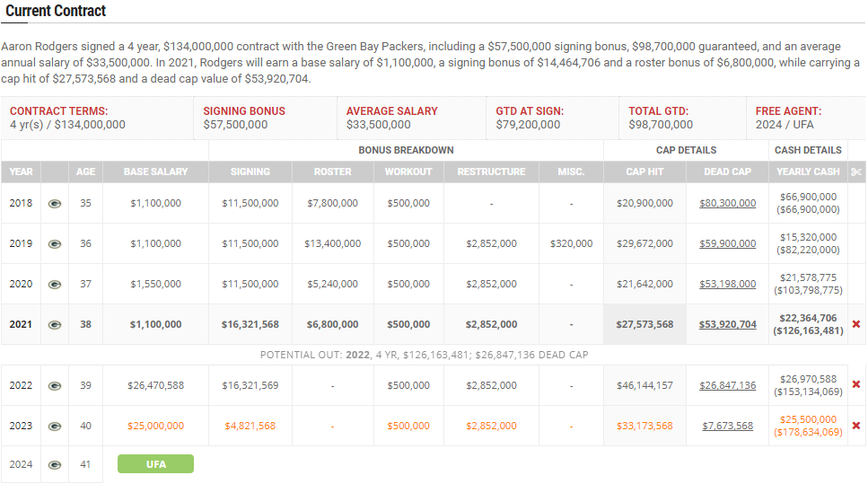This screenshot has width=868, height=484.
Task: Expand the 2022 dead cap $26,847,136 details
Action: tap(727, 386)
